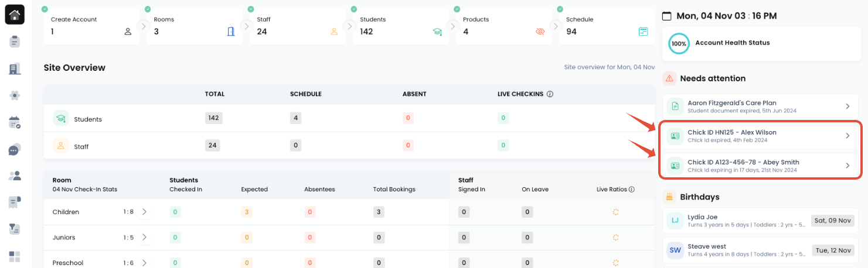Click Children expected count 3
868x268 pixels.
(x=247, y=212)
